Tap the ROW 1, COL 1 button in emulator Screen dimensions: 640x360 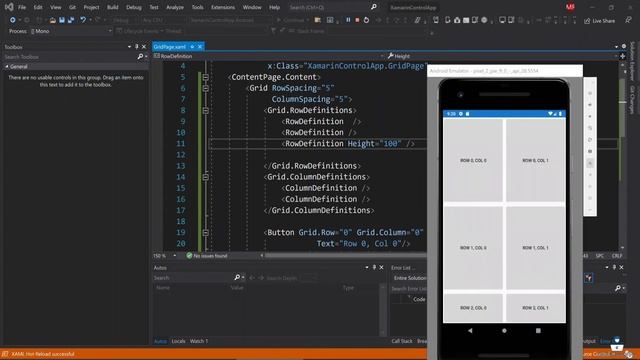pyautogui.click(x=536, y=248)
